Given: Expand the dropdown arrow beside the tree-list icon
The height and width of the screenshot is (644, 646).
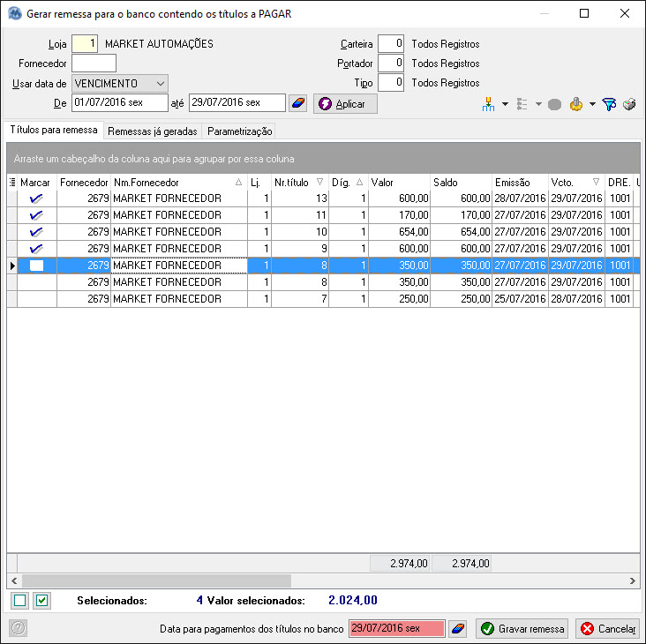Looking at the screenshot, I should pos(538,104).
